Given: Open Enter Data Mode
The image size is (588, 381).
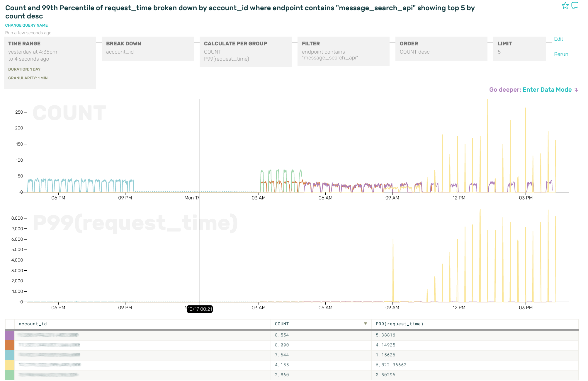Looking at the screenshot, I should [547, 90].
